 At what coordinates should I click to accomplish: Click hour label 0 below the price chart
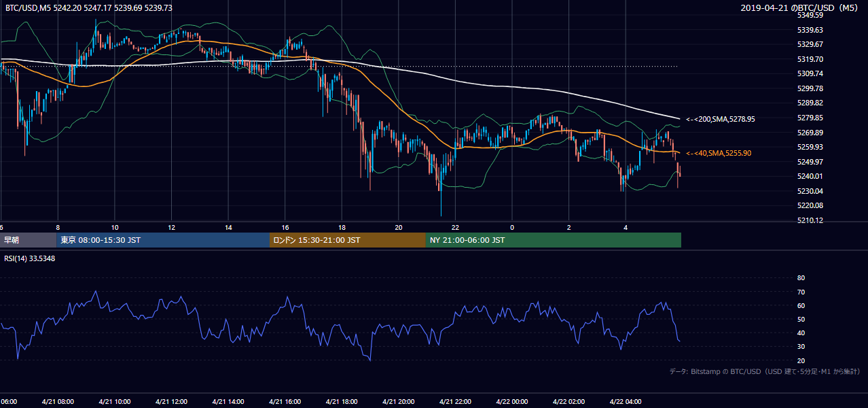(x=512, y=227)
